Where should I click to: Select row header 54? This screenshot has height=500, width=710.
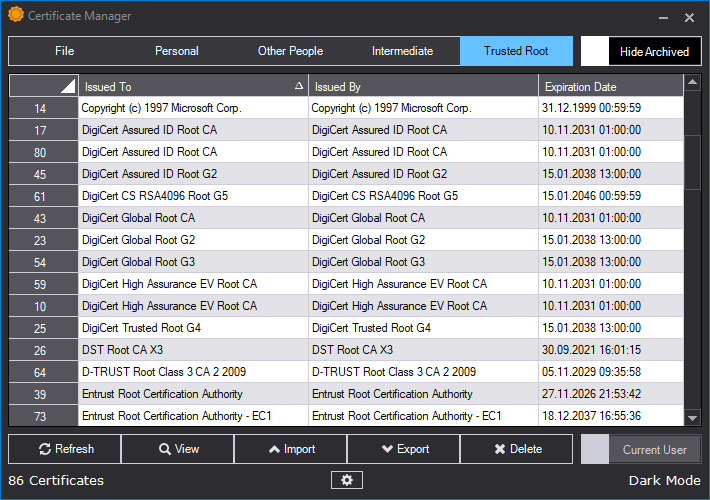[x=43, y=262]
